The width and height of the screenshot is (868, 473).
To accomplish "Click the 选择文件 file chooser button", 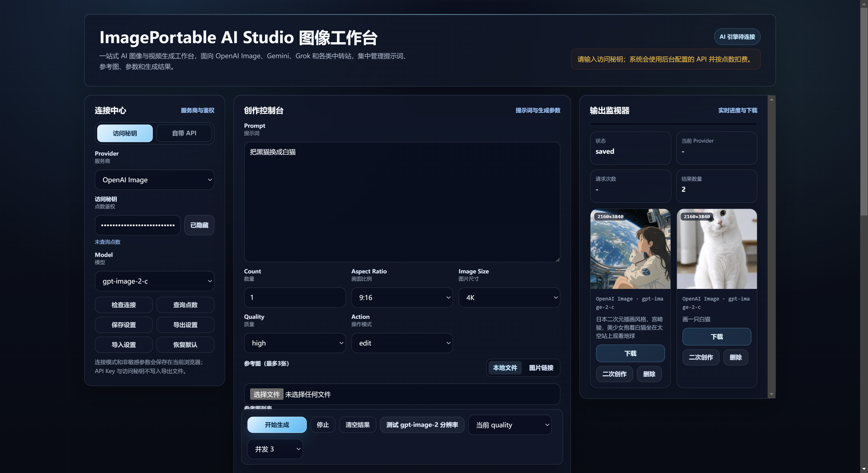I will (267, 394).
